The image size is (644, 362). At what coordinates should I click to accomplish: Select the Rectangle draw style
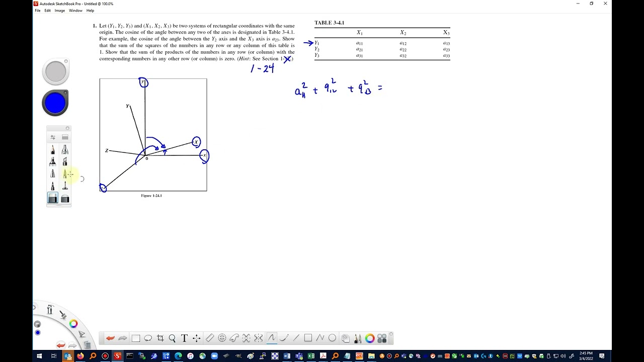(x=308, y=338)
